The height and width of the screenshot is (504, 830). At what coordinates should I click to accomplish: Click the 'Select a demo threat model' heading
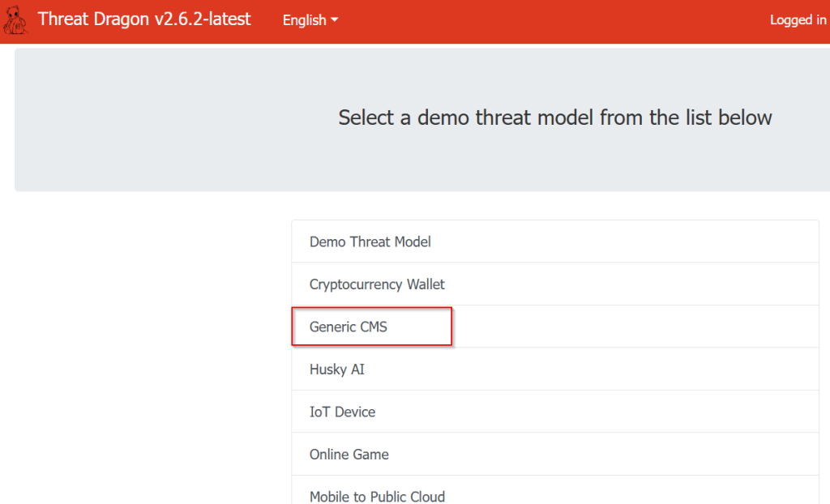tap(554, 117)
